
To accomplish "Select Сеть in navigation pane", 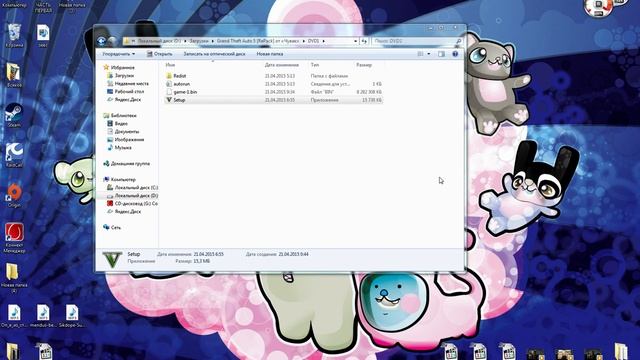I will tap(112, 227).
